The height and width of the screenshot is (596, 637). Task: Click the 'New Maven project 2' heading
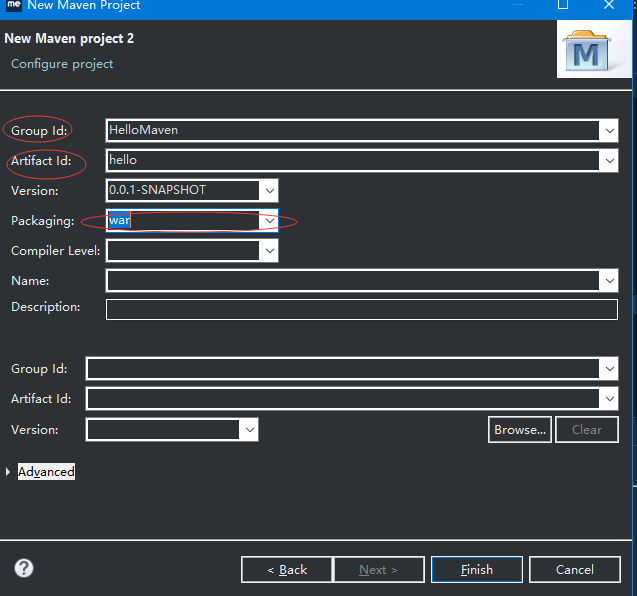point(69,39)
